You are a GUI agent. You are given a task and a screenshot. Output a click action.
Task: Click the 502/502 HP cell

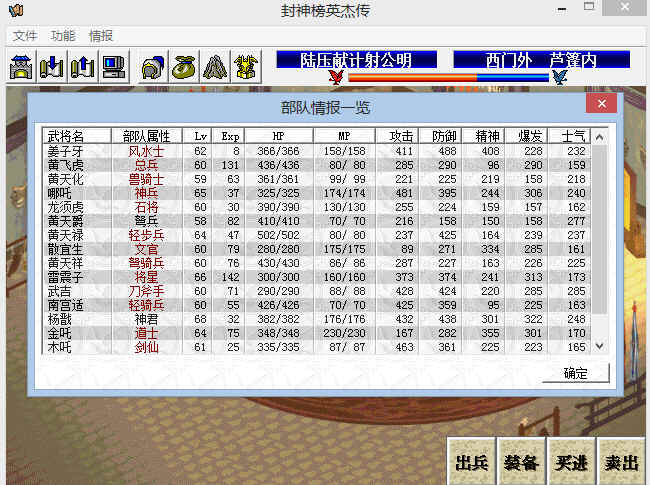[279, 235]
